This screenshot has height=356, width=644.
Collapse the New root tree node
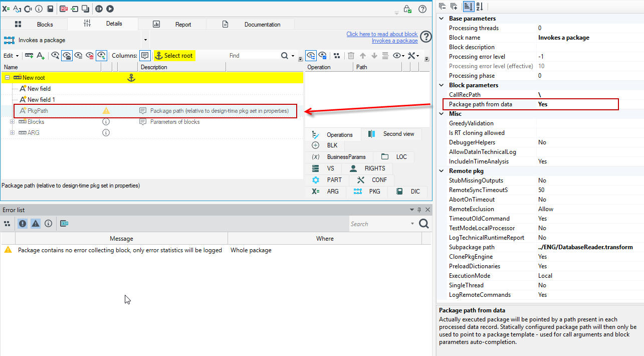click(x=8, y=78)
